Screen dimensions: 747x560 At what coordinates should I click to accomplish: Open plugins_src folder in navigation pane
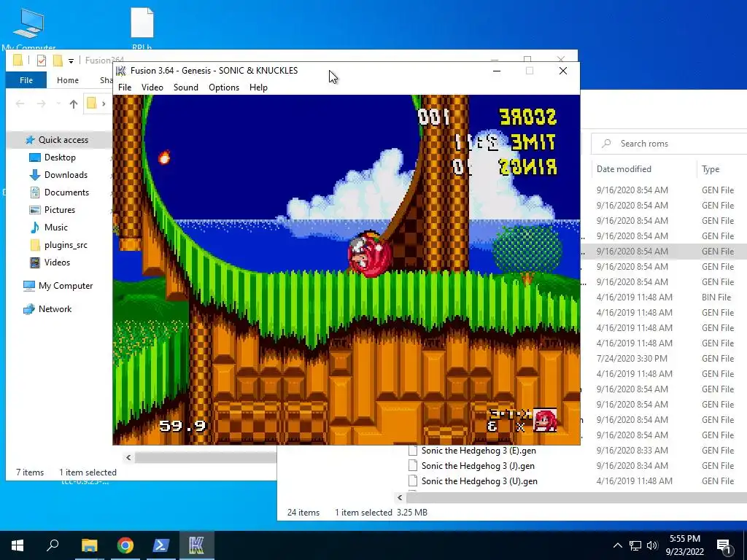coord(66,245)
